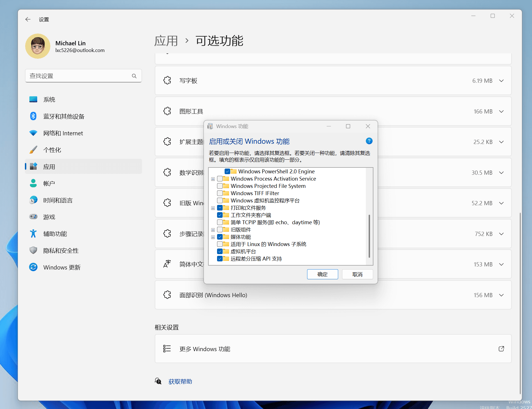Click the network Wi-Fi icon in sidebar

(33, 133)
